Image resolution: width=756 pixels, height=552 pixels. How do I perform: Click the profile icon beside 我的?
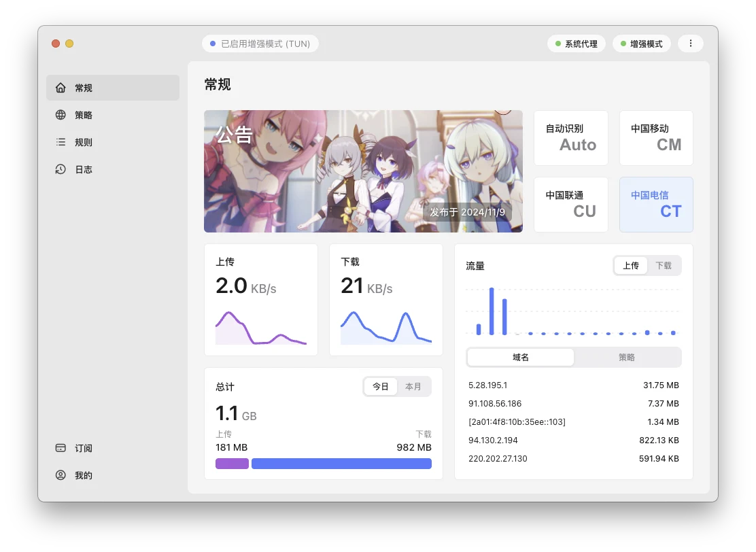point(61,475)
